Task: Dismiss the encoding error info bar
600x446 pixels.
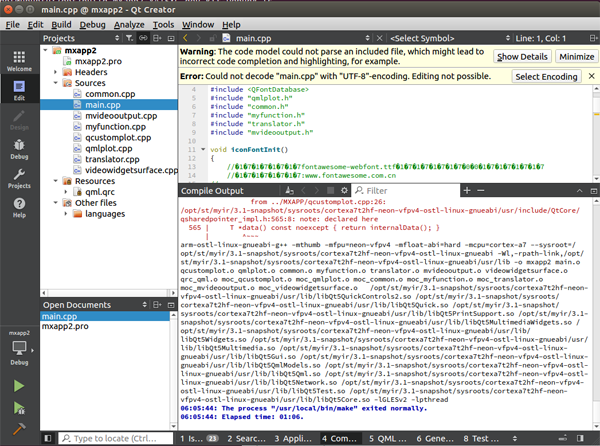Action: 591,76
